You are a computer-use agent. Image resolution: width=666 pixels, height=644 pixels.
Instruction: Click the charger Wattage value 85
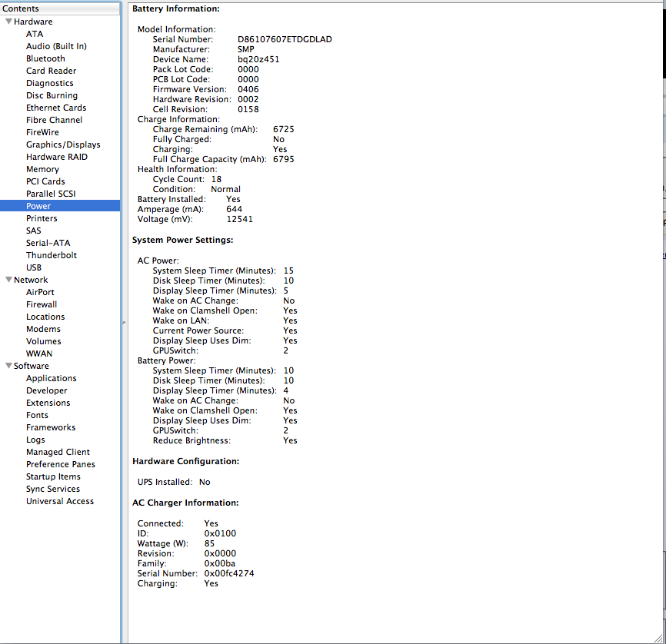tap(209, 544)
